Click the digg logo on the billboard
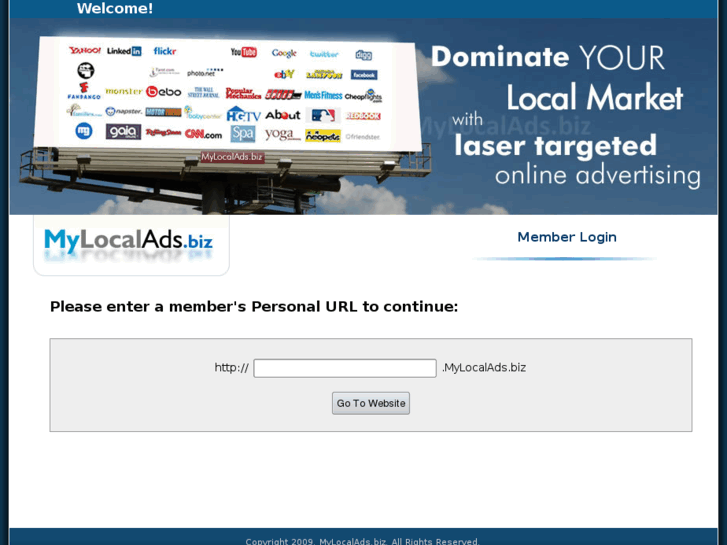Viewport: 727px width, 545px height. pyautogui.click(x=364, y=55)
